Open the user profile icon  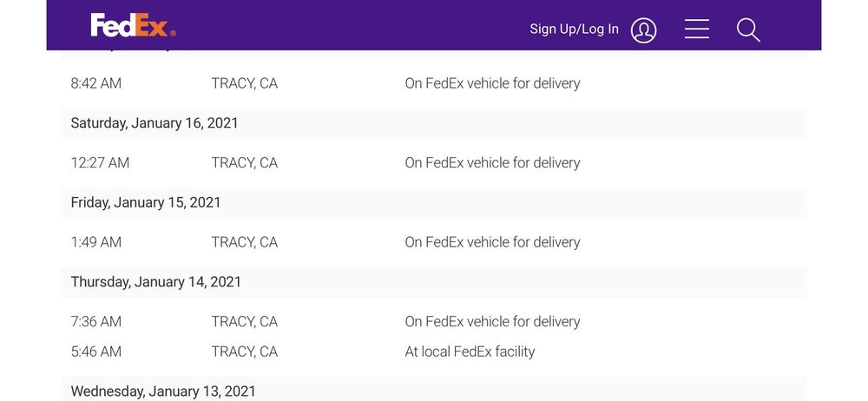[x=643, y=30]
